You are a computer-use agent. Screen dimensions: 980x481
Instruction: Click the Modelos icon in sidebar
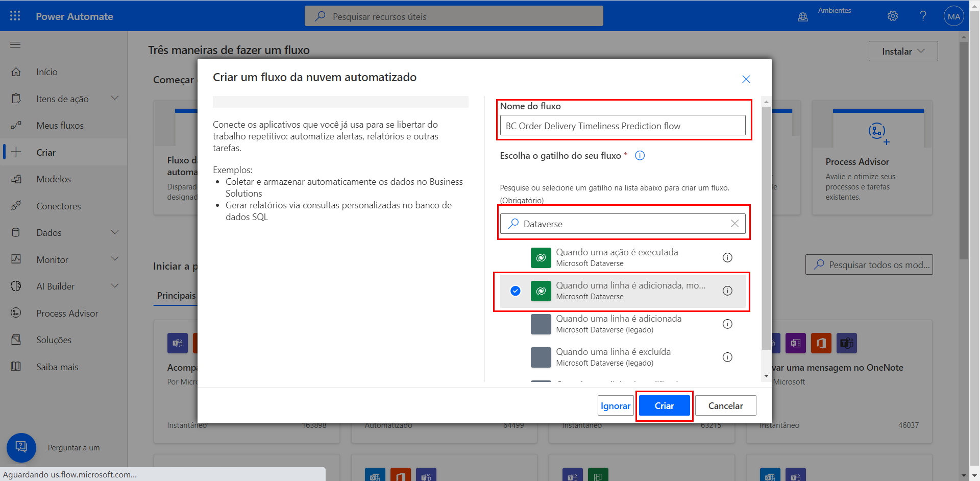16,179
